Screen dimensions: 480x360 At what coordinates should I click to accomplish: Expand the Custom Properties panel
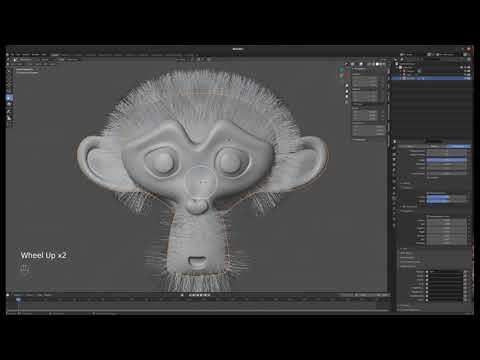pos(433,310)
